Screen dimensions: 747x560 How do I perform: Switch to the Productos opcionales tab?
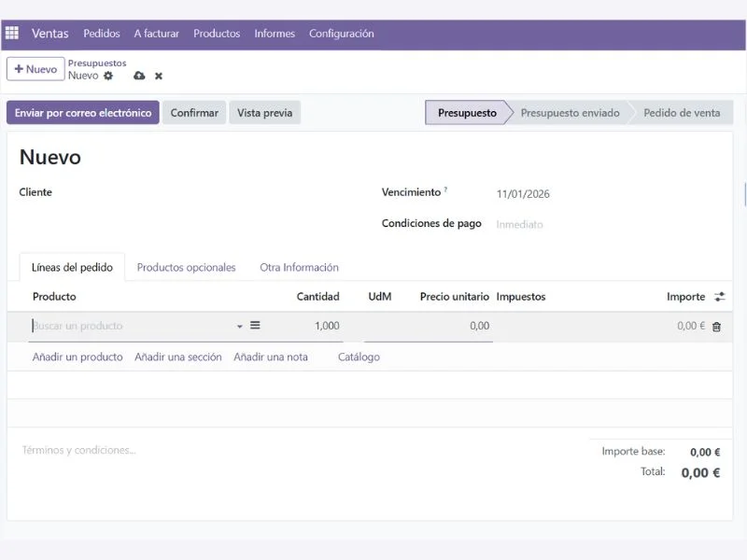187,267
